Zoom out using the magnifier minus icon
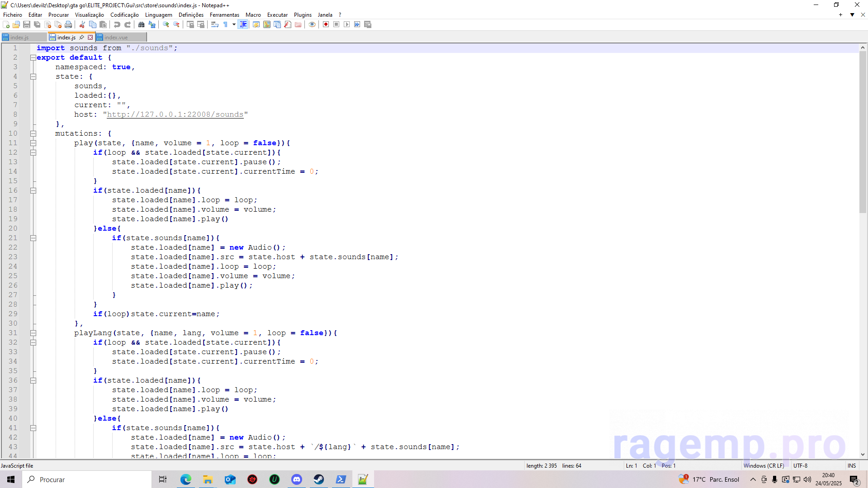This screenshot has height=488, width=868. click(x=176, y=24)
